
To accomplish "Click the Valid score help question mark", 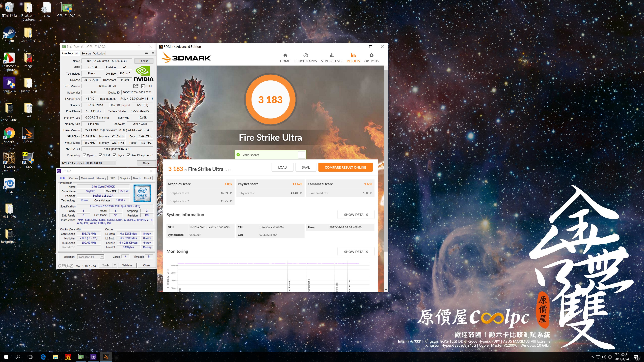I will coord(302,155).
